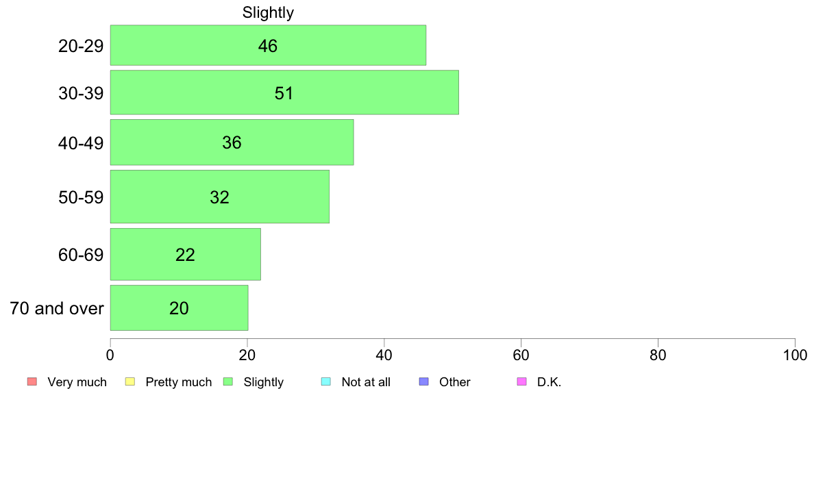Viewport: 814px width, 504px height.
Task: Click the red Very much legend swatch
Action: pos(32,381)
